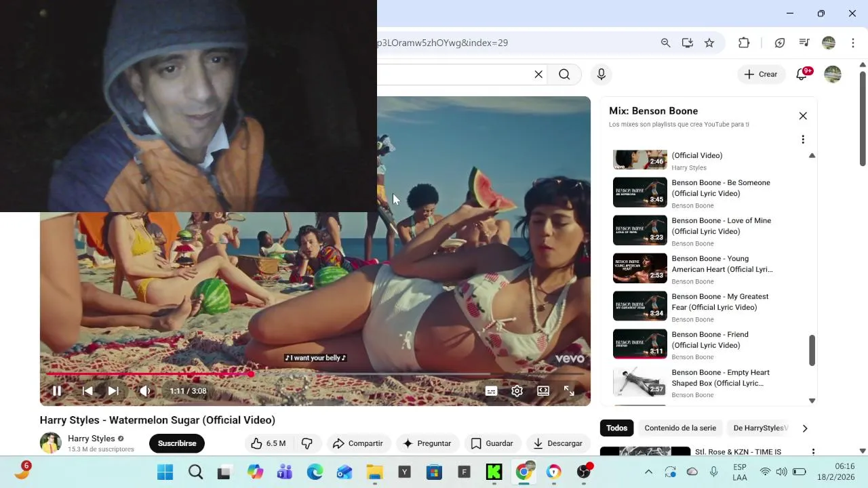Subscribe with the Suscribirse button
Screen dimensions: 868x488
coord(177,443)
